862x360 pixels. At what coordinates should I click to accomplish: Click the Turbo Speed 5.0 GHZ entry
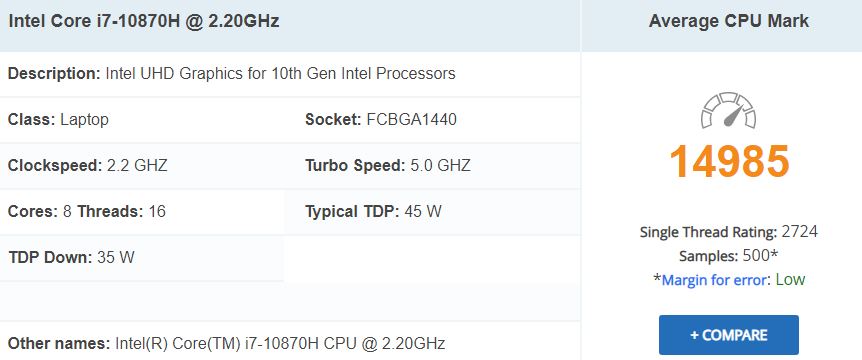click(388, 165)
